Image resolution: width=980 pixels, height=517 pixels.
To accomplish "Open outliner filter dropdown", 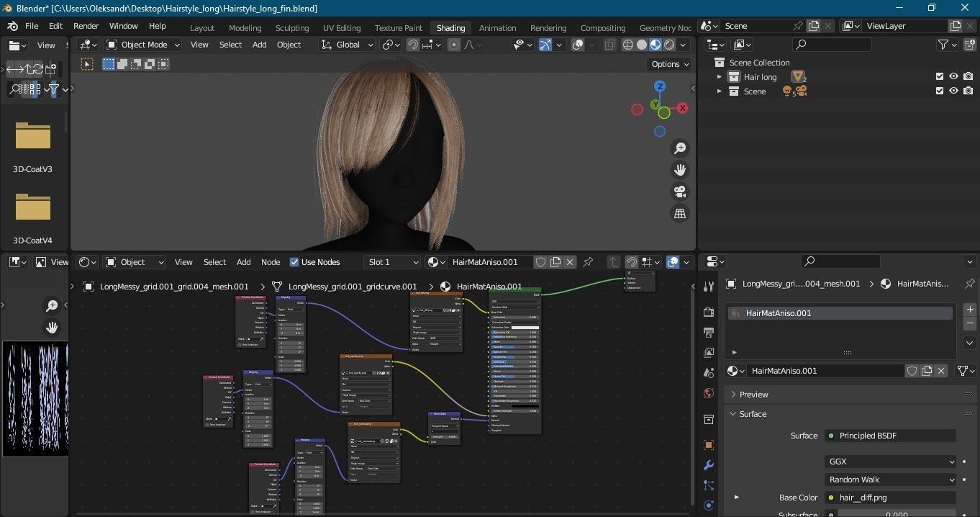I will 948,45.
